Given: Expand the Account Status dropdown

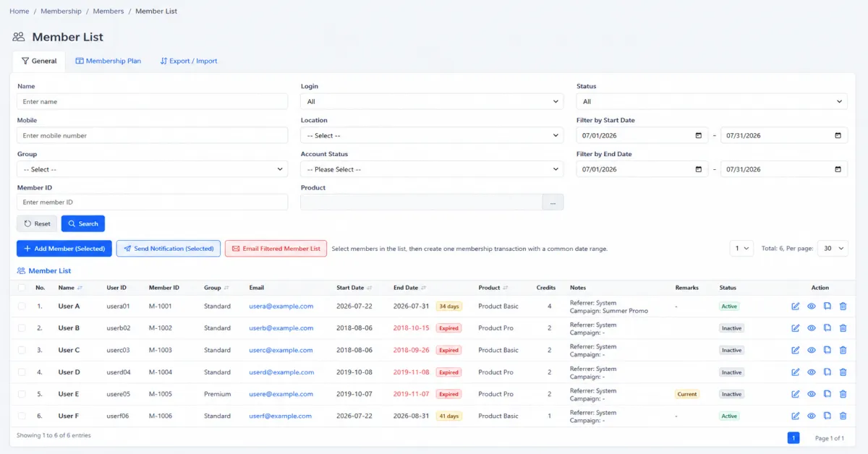Looking at the screenshot, I should [432, 169].
